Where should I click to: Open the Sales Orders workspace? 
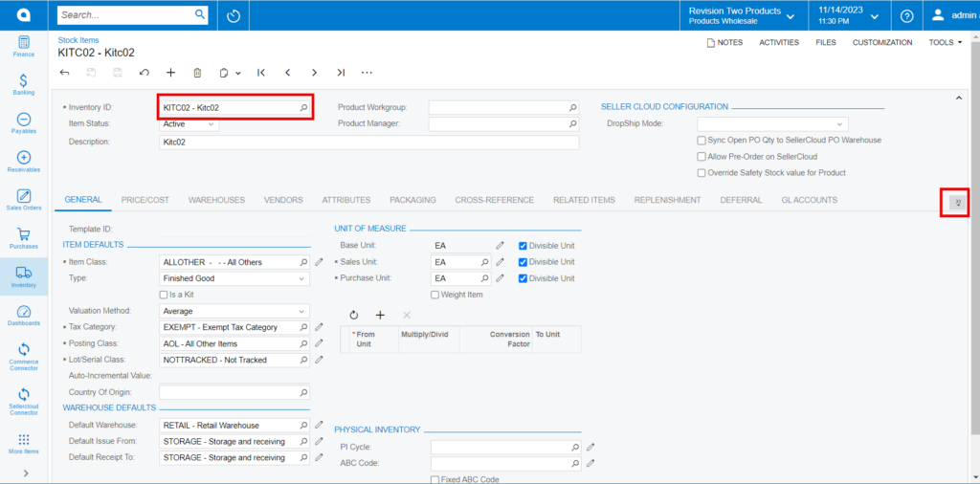24,201
